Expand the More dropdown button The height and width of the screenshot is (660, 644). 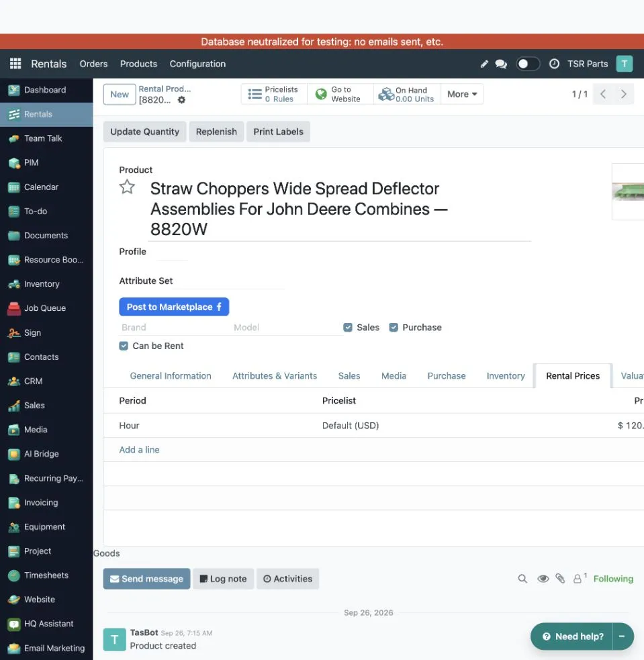[462, 94]
